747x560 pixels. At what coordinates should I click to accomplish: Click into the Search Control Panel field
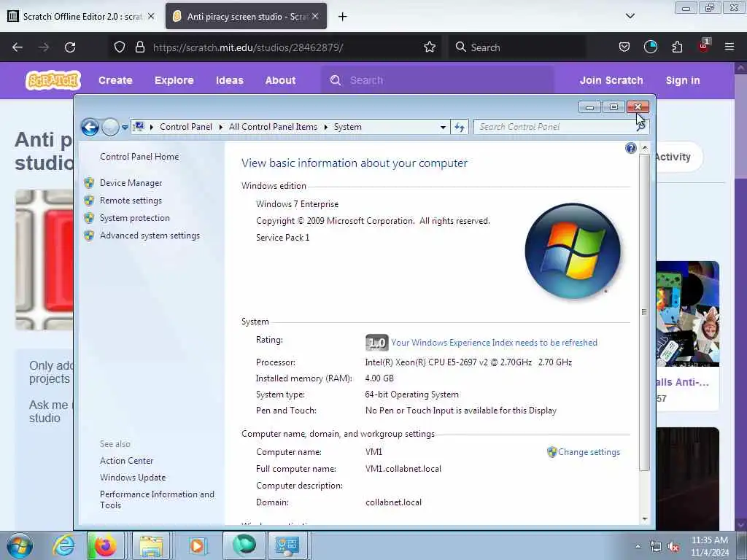555,127
